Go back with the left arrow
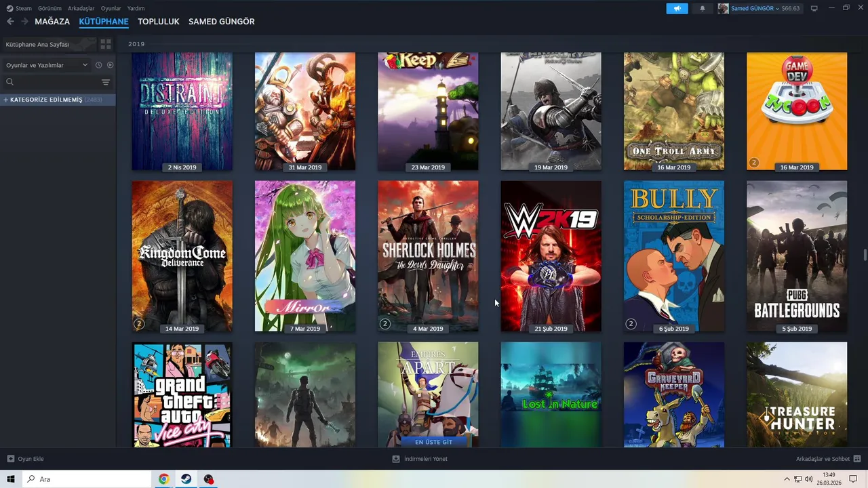Image resolution: width=868 pixels, height=488 pixels. coord(10,22)
